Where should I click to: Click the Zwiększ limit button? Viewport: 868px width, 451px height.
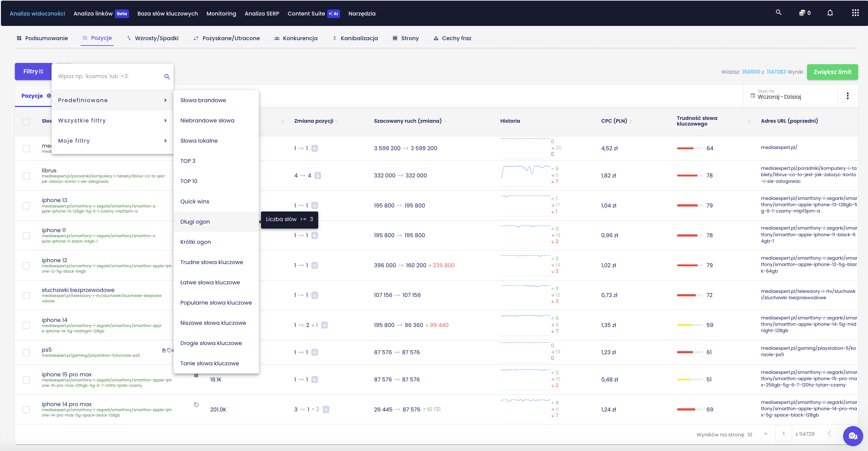pos(832,72)
